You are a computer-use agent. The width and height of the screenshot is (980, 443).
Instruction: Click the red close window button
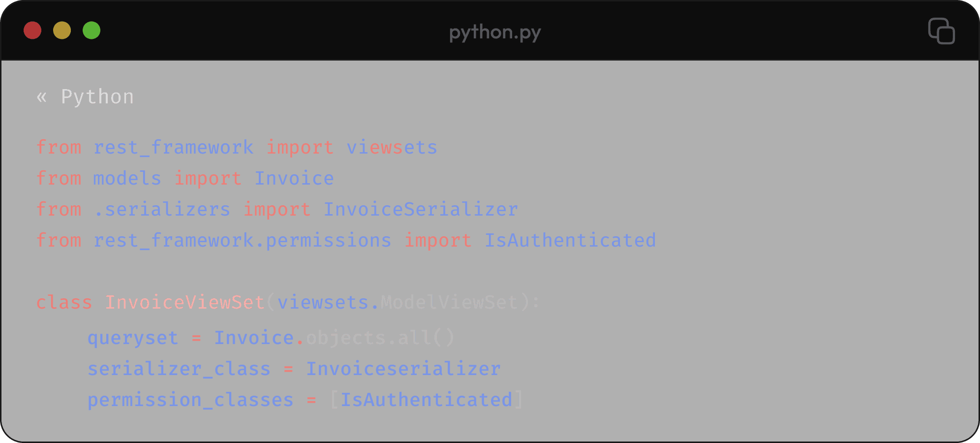tap(32, 31)
